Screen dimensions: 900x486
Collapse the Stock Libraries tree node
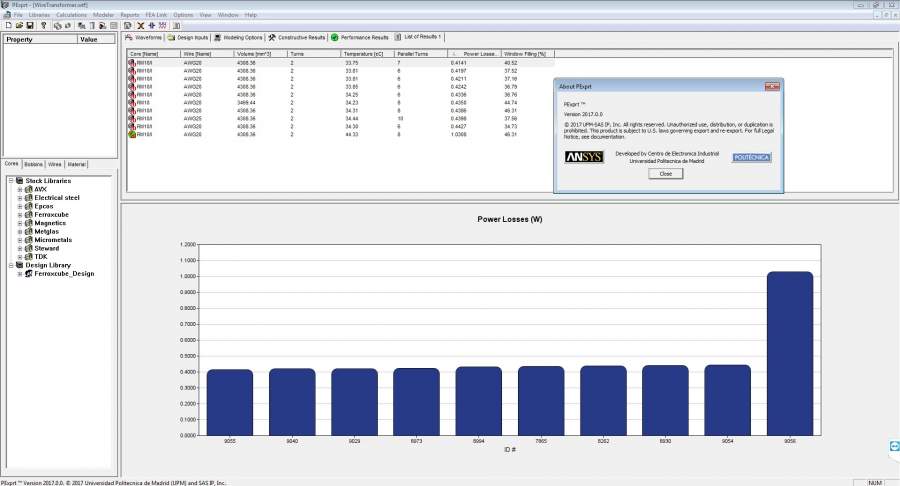tap(10, 180)
